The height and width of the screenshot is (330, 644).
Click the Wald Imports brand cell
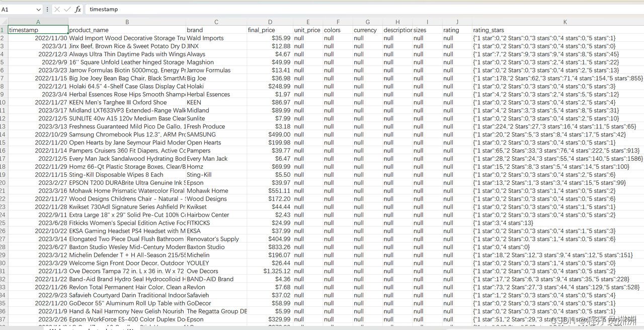(x=216, y=38)
